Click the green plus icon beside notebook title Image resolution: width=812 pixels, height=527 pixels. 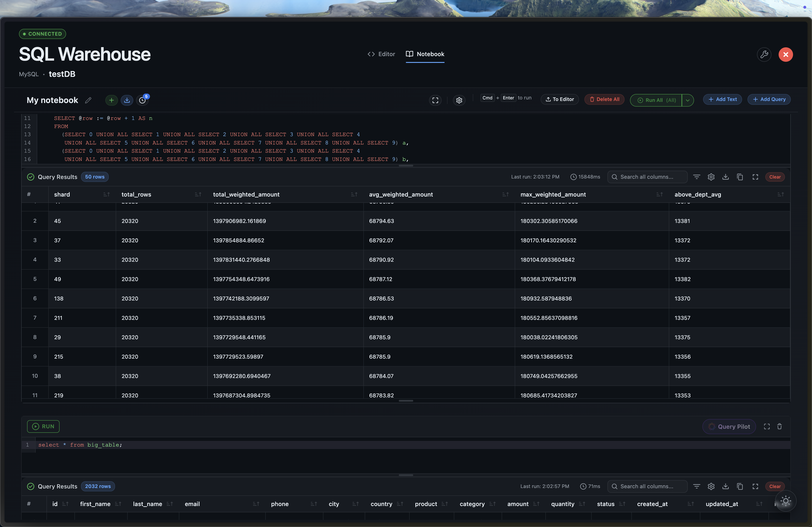[111, 100]
